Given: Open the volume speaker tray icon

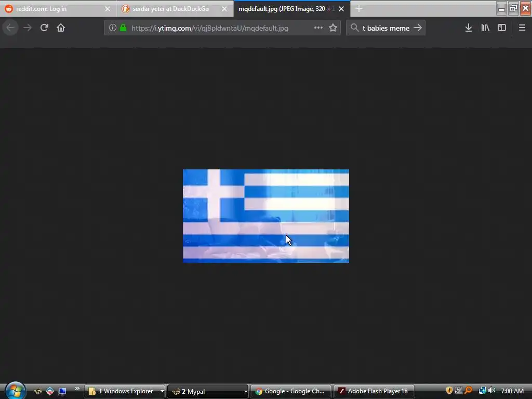Looking at the screenshot, I should [x=491, y=391].
